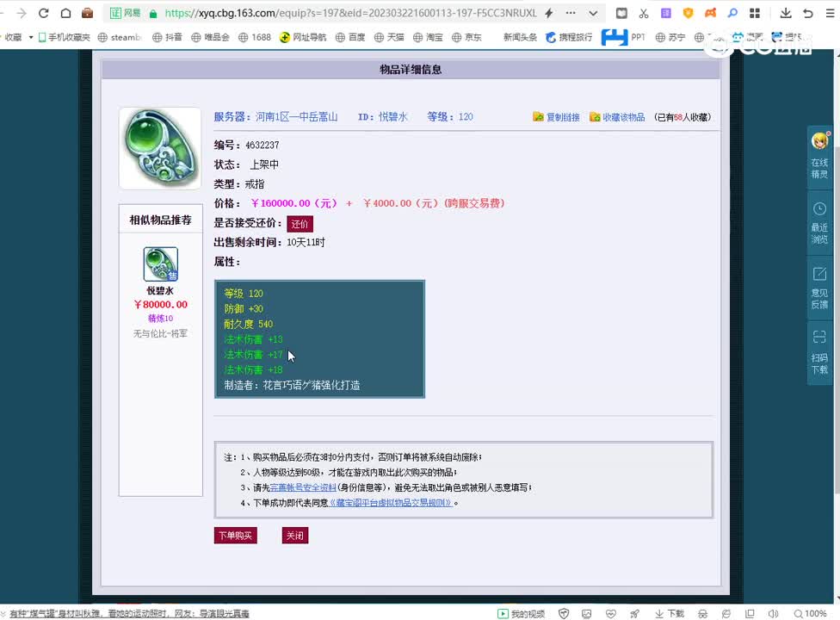Open 意见反馈 feedback sidebar item
Viewport: 840px width, 620px height.
[x=819, y=288]
